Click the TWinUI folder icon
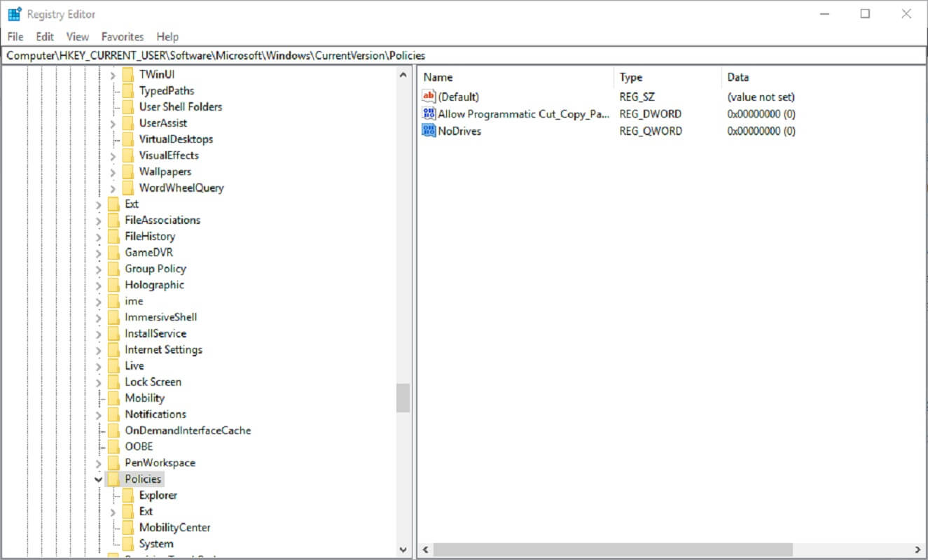The width and height of the screenshot is (928, 560). pyautogui.click(x=128, y=74)
